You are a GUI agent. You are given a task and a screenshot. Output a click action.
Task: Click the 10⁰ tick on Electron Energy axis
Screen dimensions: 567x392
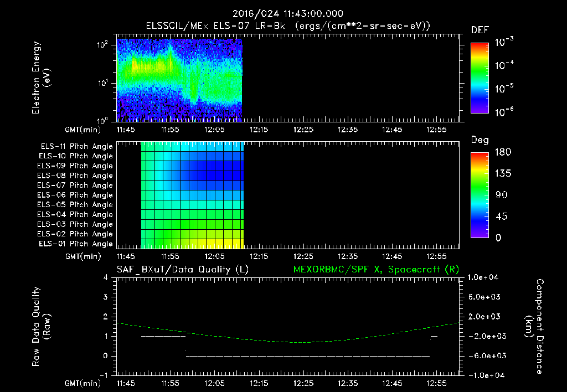[102, 120]
